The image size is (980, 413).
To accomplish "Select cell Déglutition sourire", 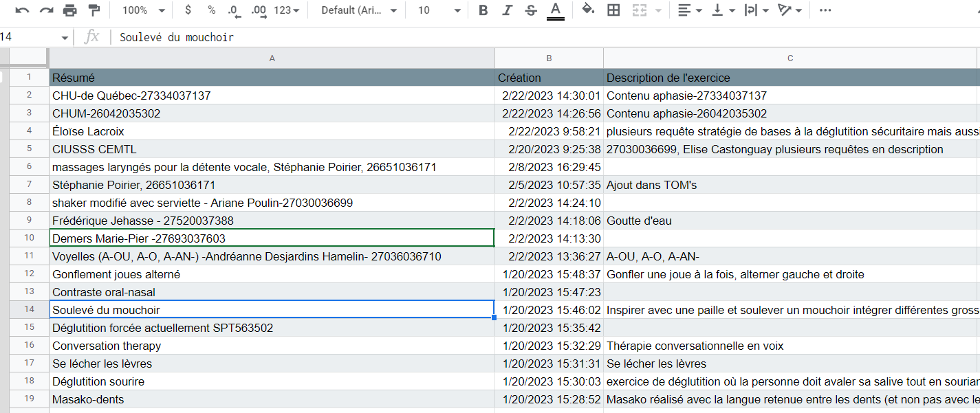I will click(272, 381).
